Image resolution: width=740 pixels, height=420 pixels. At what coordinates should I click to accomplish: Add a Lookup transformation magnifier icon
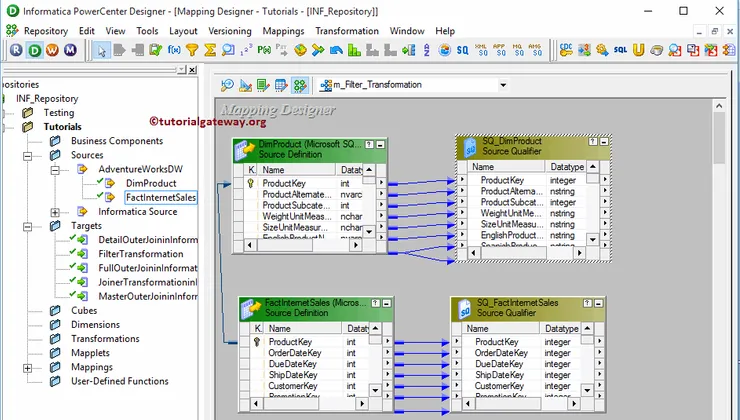[x=228, y=50]
